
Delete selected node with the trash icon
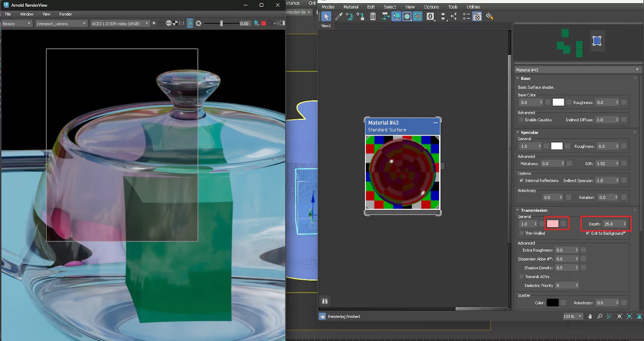(373, 16)
